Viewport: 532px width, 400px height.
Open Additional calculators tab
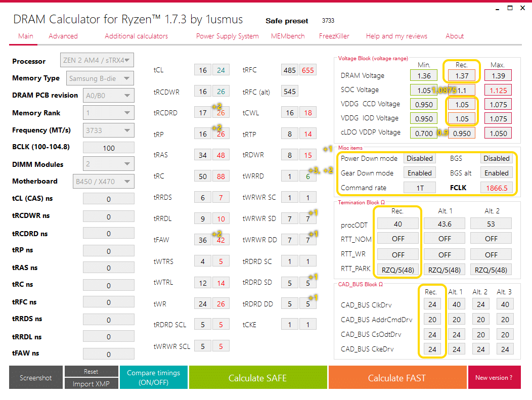pos(136,36)
